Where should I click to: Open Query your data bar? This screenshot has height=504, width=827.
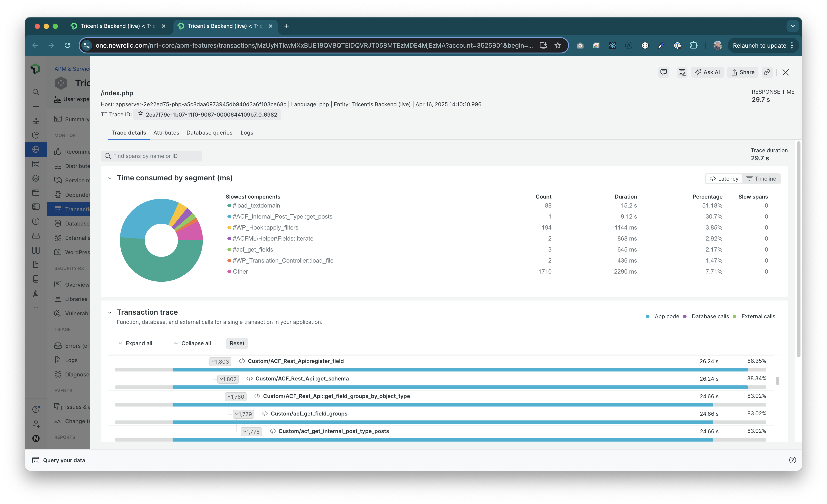[64, 460]
